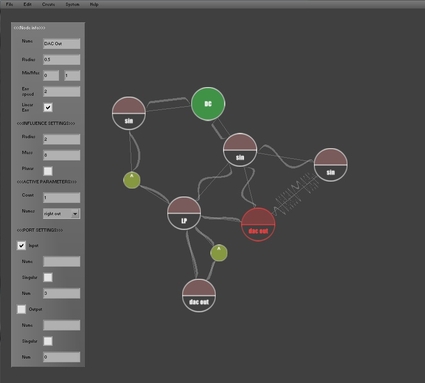Click the LP filter node
The height and width of the screenshot is (383, 425).
coord(184,213)
